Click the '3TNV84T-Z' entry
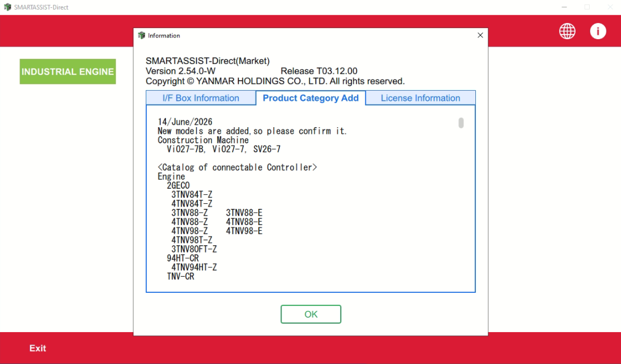Image resolution: width=621 pixels, height=364 pixels. point(192,195)
